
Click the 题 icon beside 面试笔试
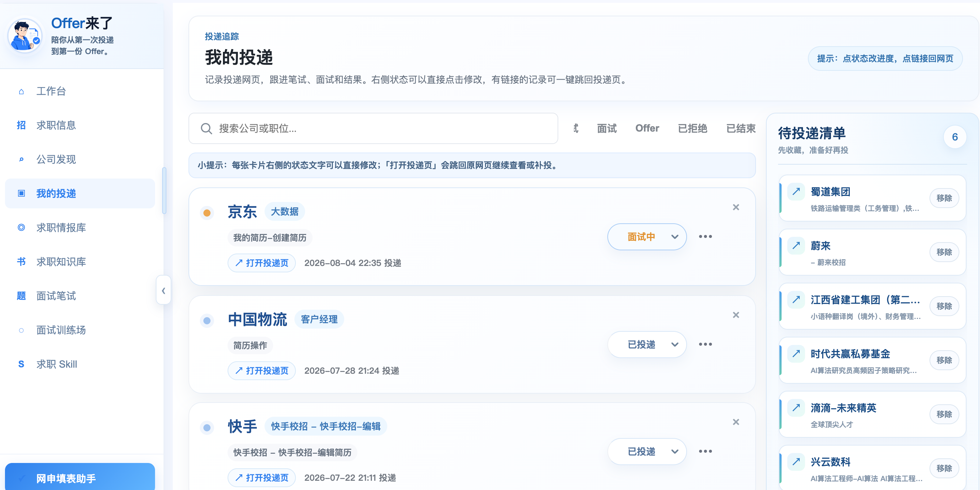[x=21, y=295]
